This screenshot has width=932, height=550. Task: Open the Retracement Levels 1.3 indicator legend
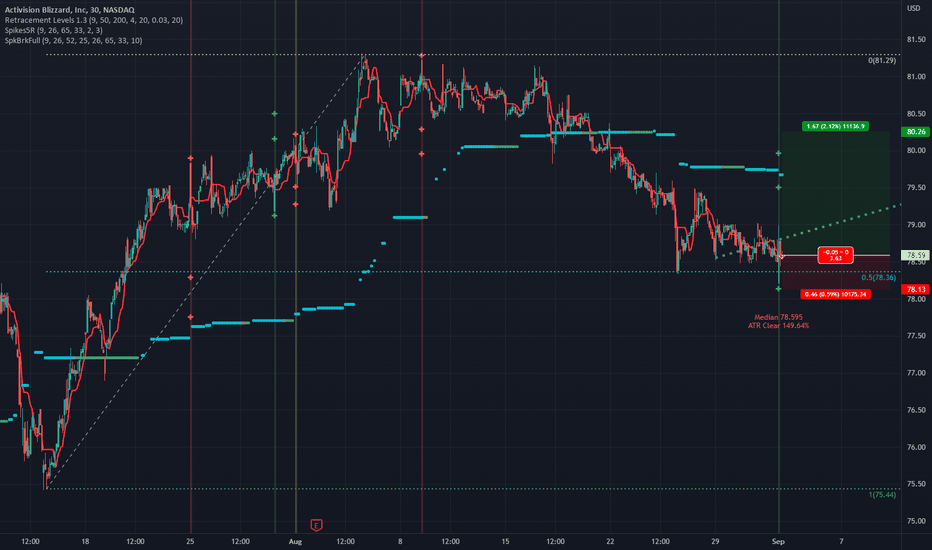tap(93, 20)
